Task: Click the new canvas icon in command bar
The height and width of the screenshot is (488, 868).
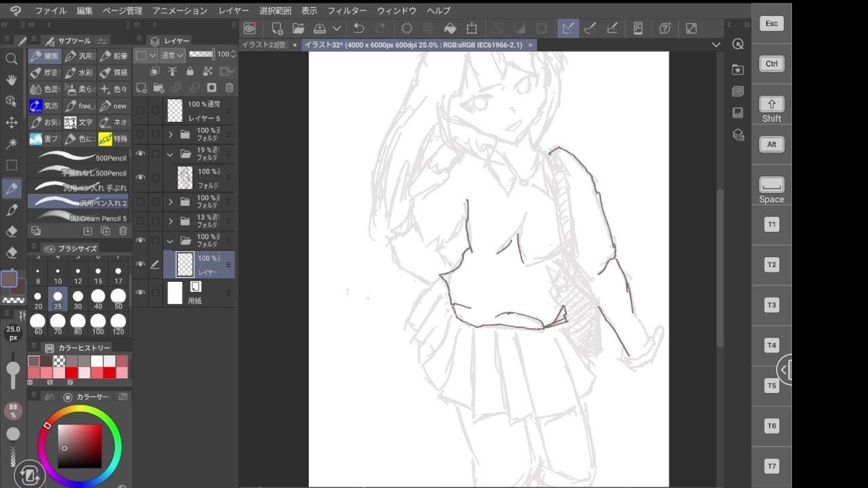Action: click(x=277, y=28)
